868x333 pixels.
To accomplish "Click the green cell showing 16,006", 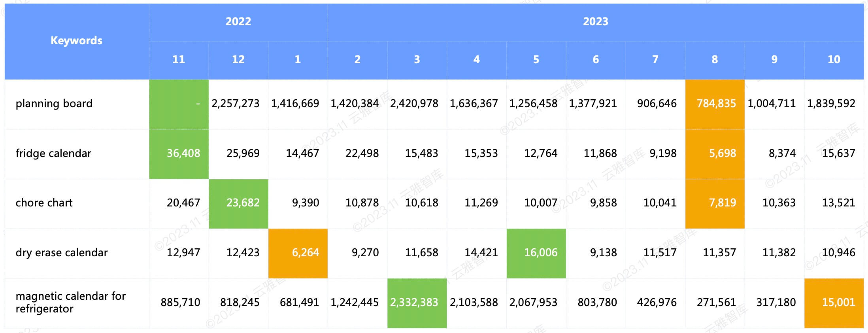I will click(536, 253).
